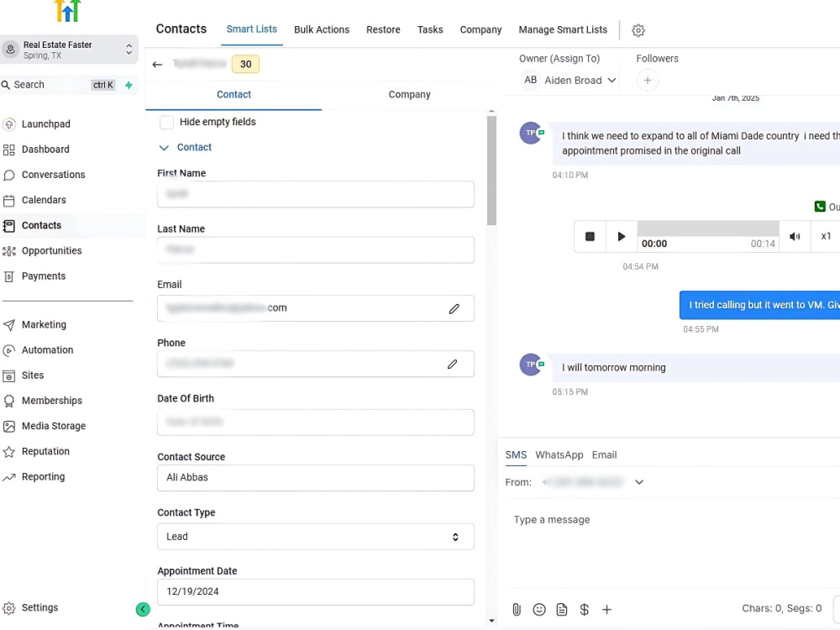Screen dimensions: 840x630
Task: Click the Last Name field
Action: 316,249
